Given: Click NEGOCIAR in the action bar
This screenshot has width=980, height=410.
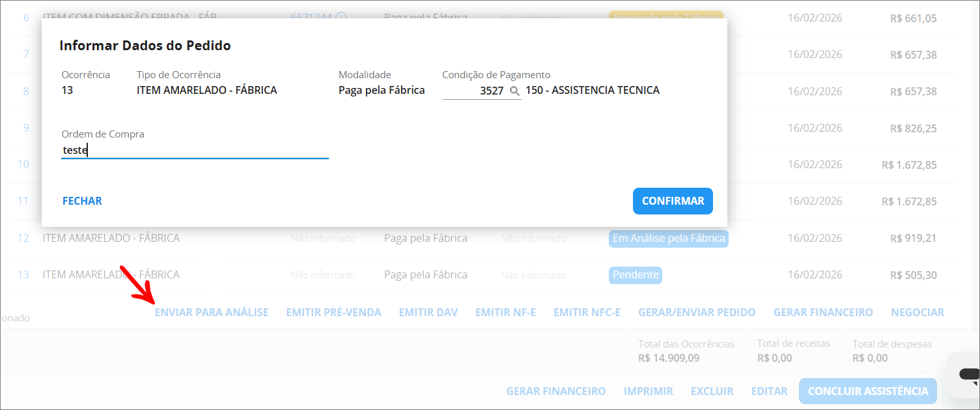Looking at the screenshot, I should pyautogui.click(x=917, y=312).
